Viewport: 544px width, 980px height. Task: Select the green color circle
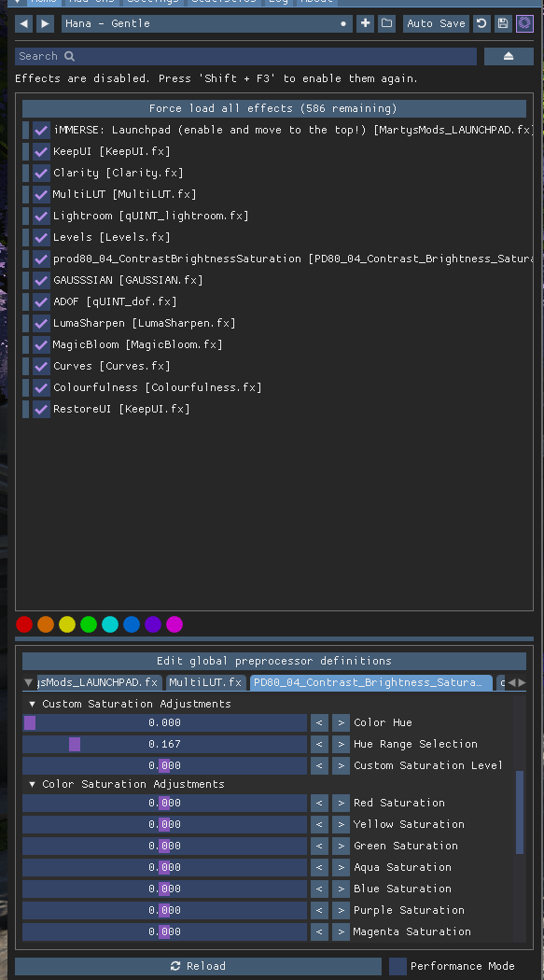tap(89, 624)
